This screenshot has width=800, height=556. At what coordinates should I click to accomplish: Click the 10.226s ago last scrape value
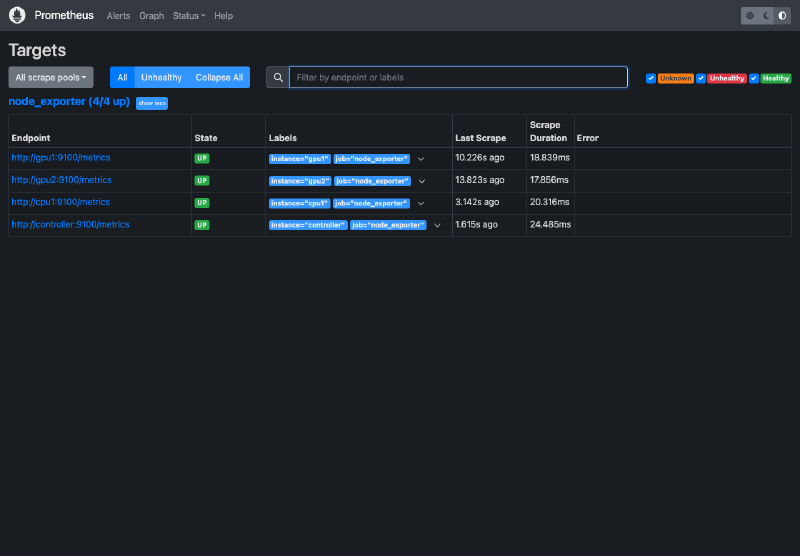[480, 158]
